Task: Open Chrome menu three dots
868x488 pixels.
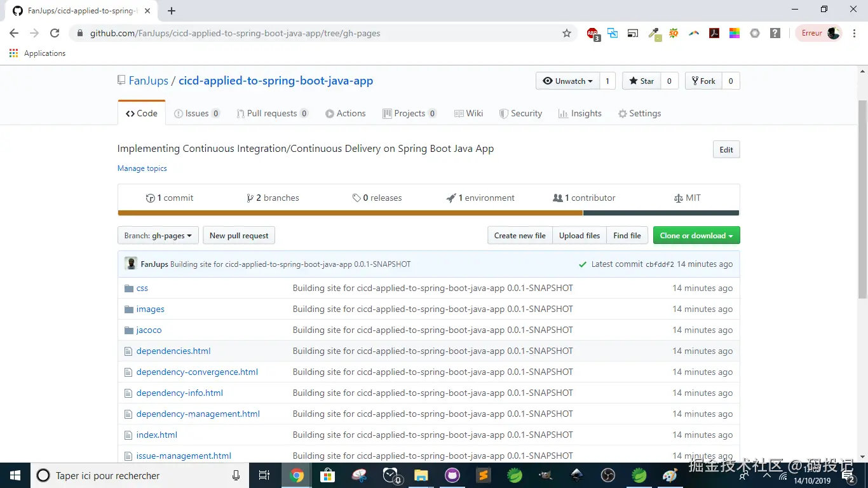Action: pyautogui.click(x=853, y=33)
